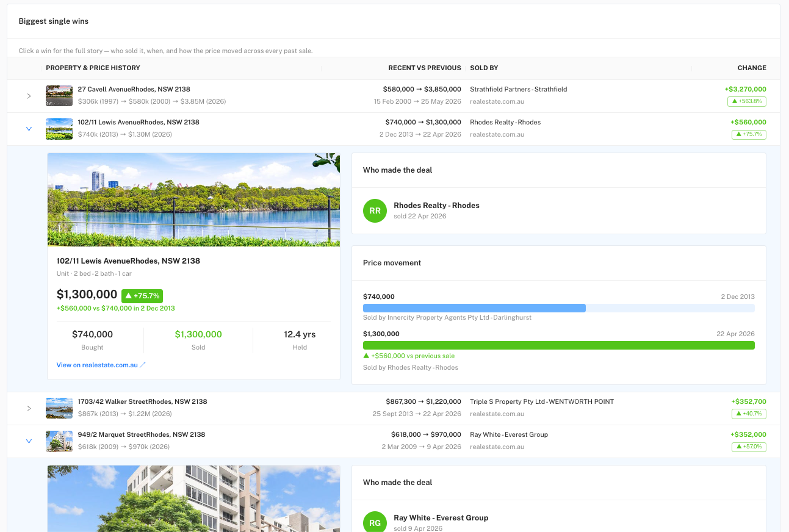The width and height of the screenshot is (789, 532).
Task: Open the large Lewis Avenue waterfront photo
Action: click(x=193, y=199)
